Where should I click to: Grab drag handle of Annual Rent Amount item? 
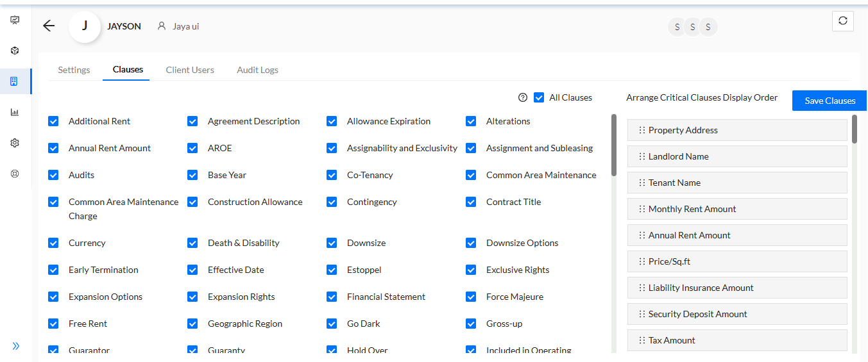(x=642, y=235)
